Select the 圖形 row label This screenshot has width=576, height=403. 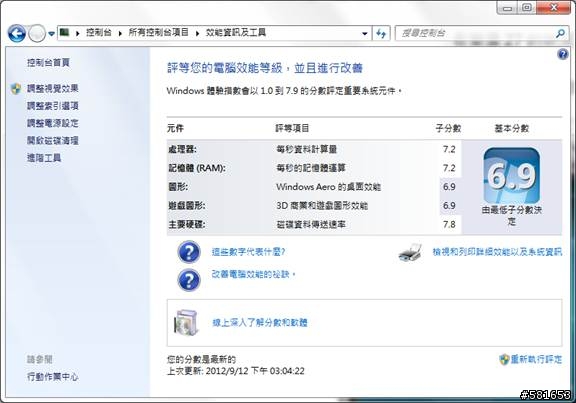pyautogui.click(x=178, y=187)
